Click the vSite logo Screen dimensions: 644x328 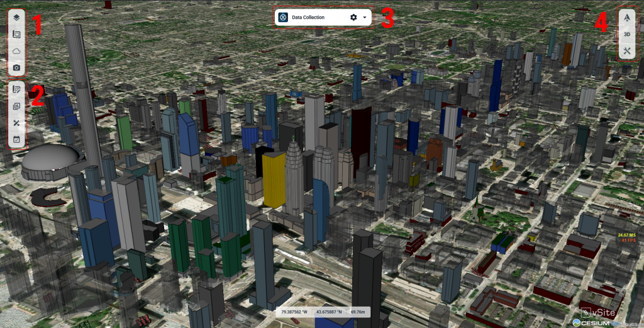[599, 312]
